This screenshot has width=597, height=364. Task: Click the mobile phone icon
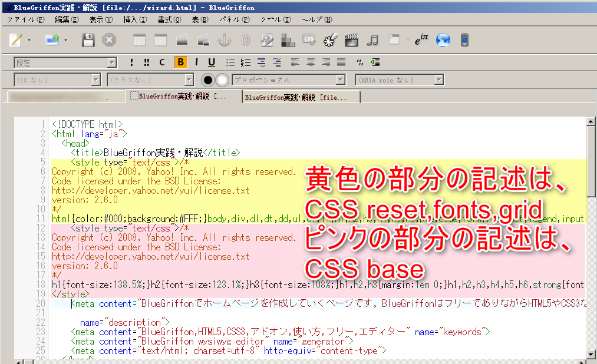pos(464,40)
